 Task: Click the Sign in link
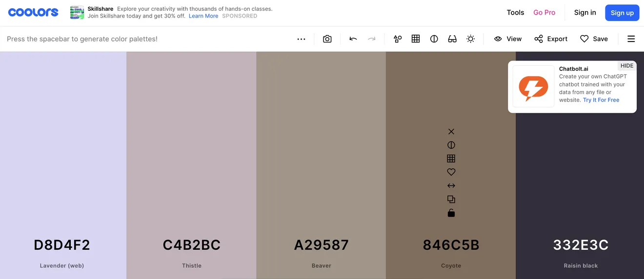coord(585,13)
